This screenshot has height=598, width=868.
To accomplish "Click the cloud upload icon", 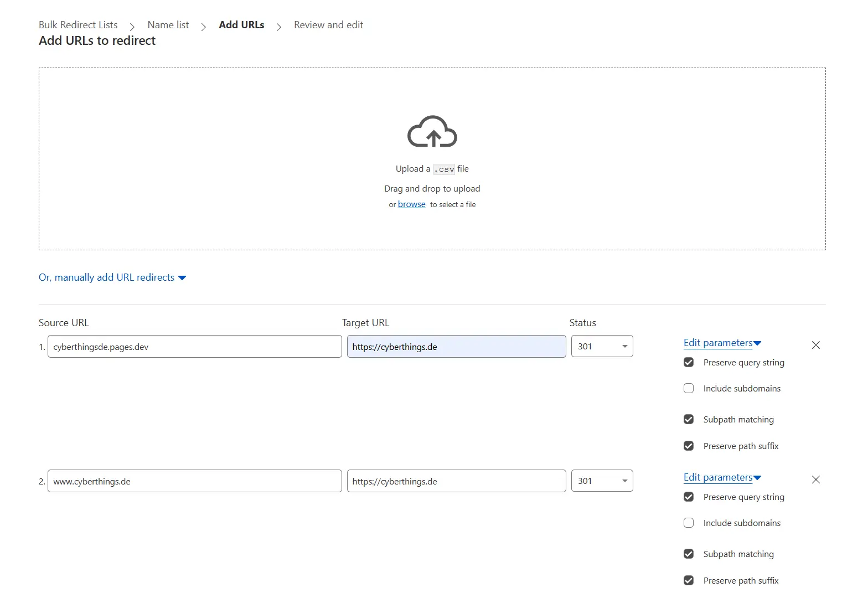I will point(432,132).
